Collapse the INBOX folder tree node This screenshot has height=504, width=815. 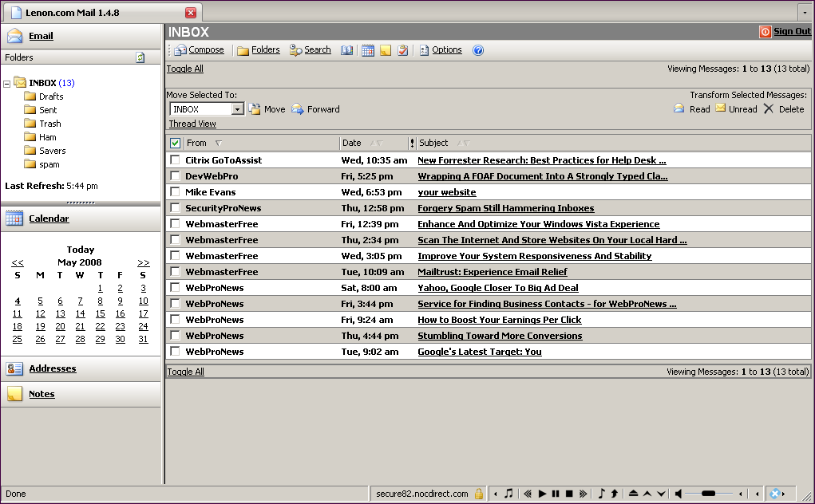click(x=7, y=84)
